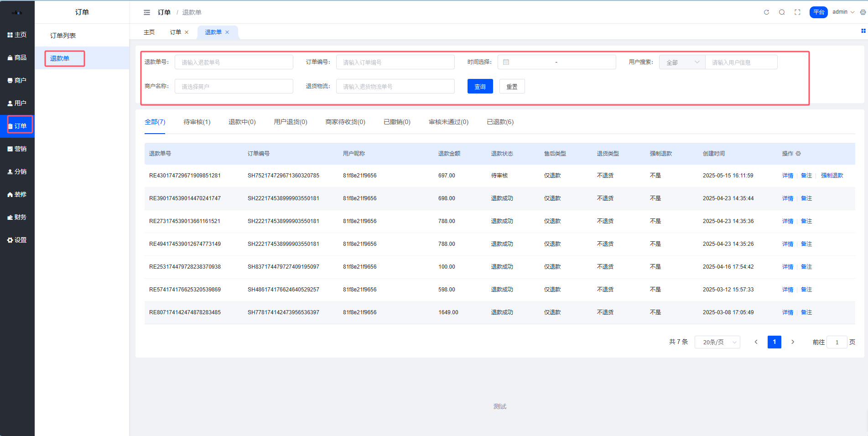The width and height of the screenshot is (868, 436).
Task: Open the 20条/页 page size dropdown
Action: click(717, 342)
